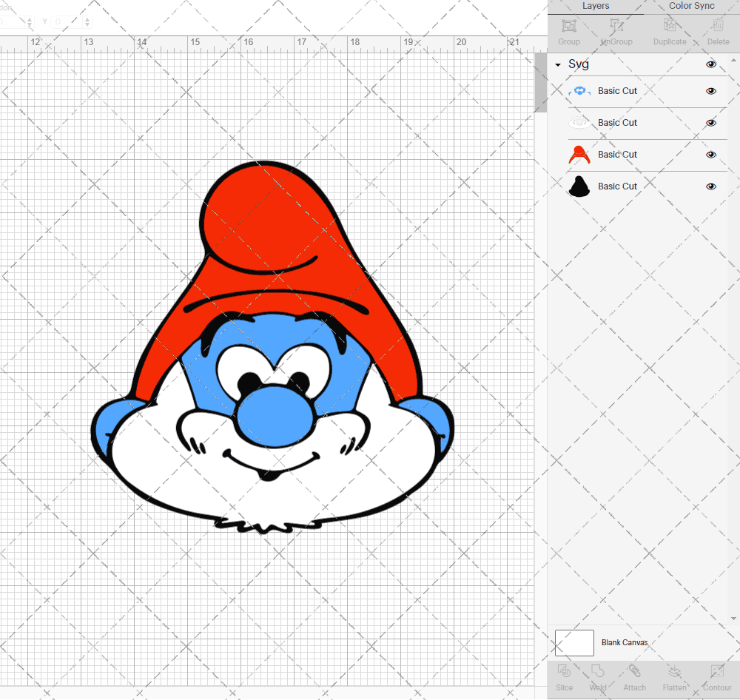Viewport: 740px width, 700px height.
Task: Click the Duplicate icon
Action: pyautogui.click(x=669, y=25)
